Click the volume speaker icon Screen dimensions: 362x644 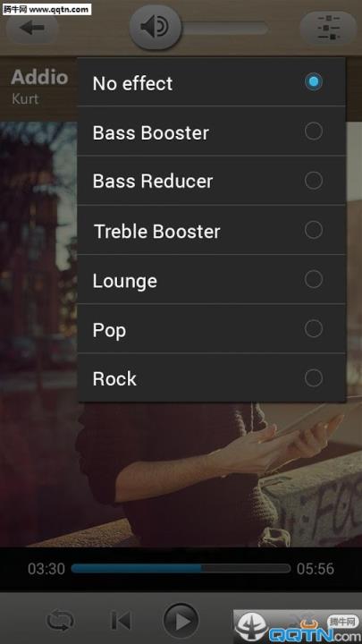tap(156, 28)
